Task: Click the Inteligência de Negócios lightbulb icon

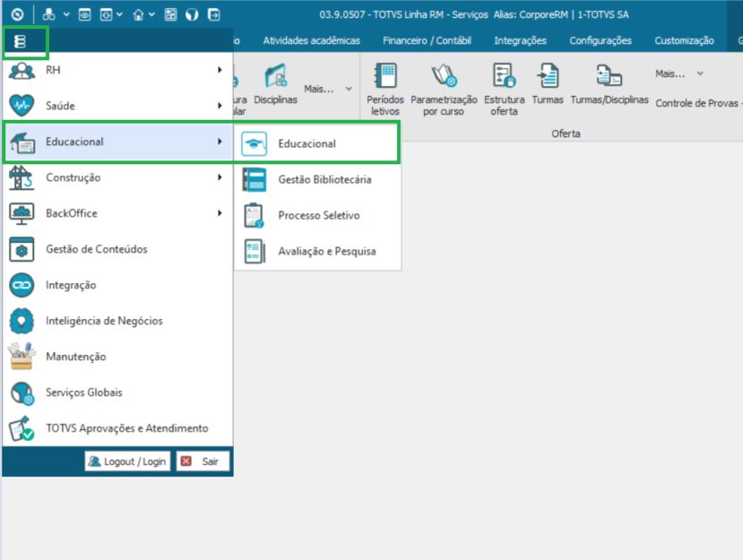Action: [22, 321]
